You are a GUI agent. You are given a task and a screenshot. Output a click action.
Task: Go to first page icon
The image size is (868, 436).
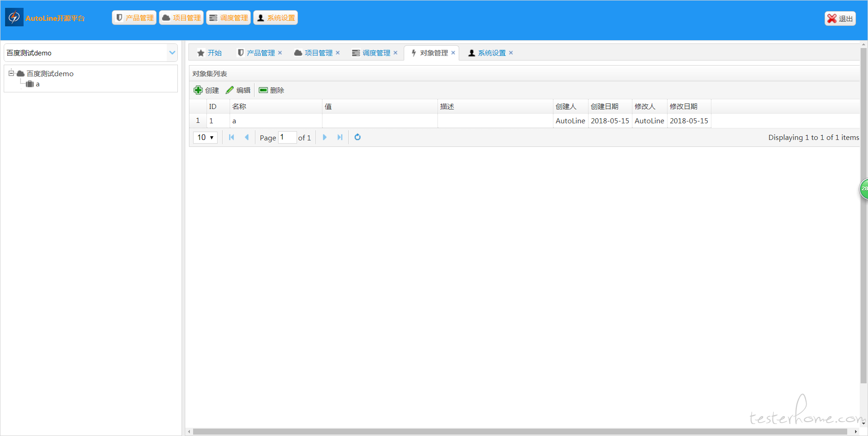coord(231,137)
